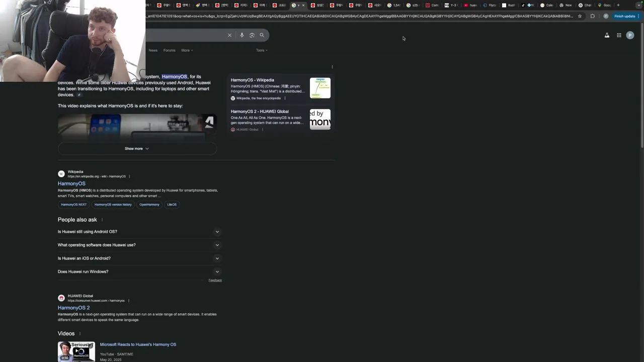The image size is (644, 362).
Task: Open the HarmonyOS Wikipedia result title
Action: (x=71, y=184)
